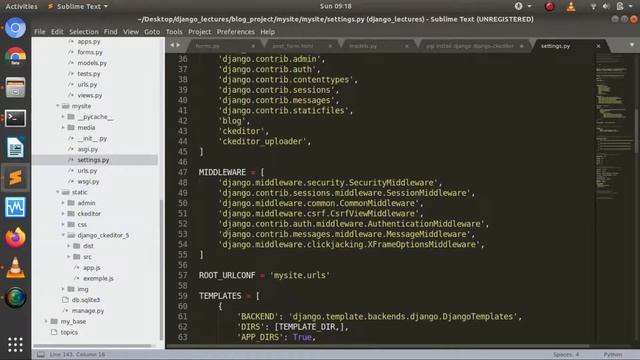Open manage.py in the sidebar
Screen dimensions: 640x360
88,311
